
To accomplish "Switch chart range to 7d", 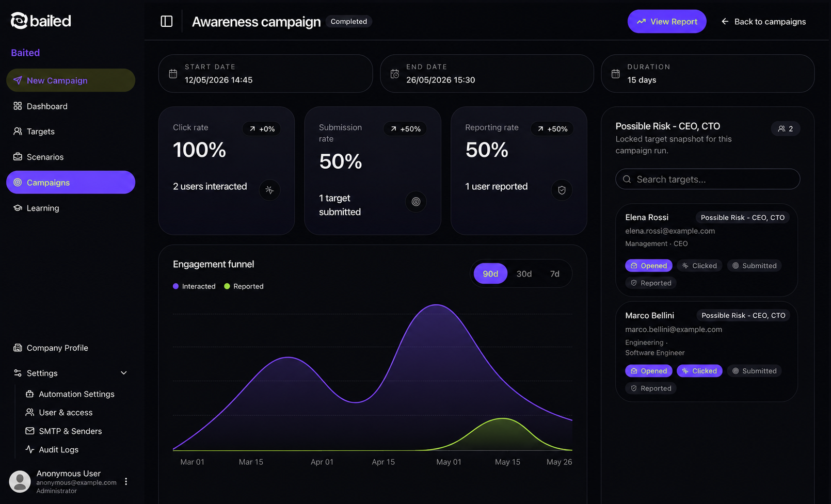I will 555,273.
